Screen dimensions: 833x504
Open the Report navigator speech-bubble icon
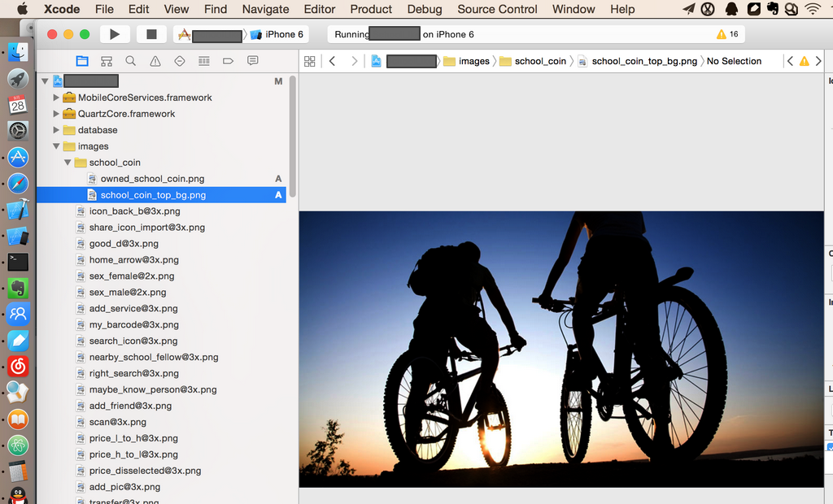tap(252, 61)
